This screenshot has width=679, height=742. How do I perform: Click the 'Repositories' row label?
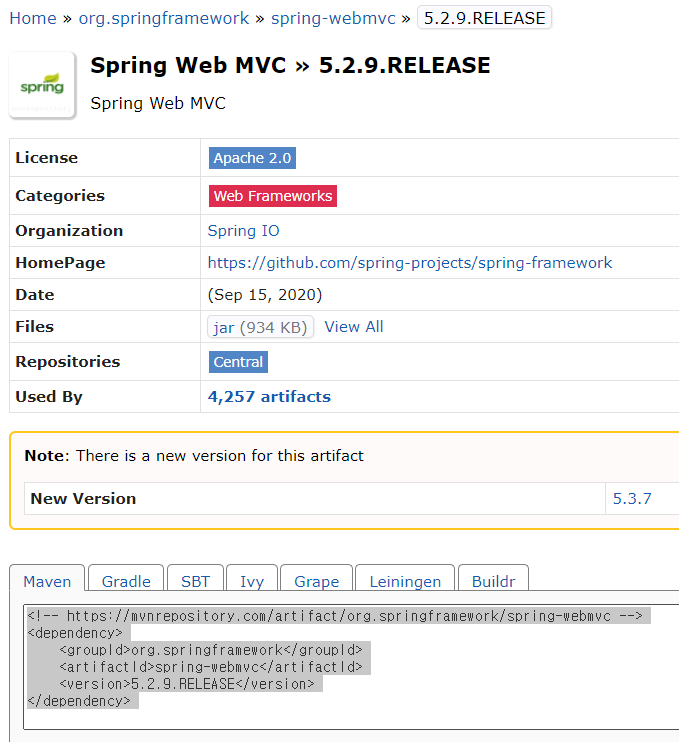point(68,362)
